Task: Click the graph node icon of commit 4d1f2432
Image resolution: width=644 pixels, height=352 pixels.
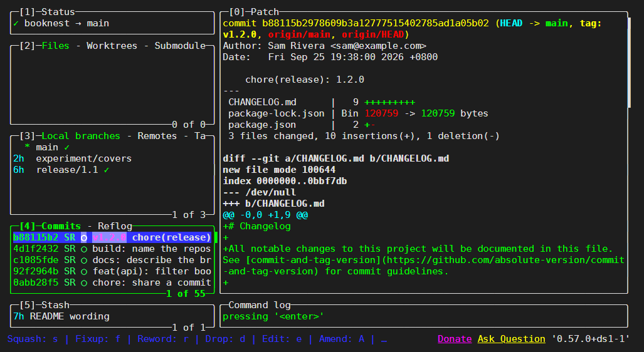Action: [84, 249]
